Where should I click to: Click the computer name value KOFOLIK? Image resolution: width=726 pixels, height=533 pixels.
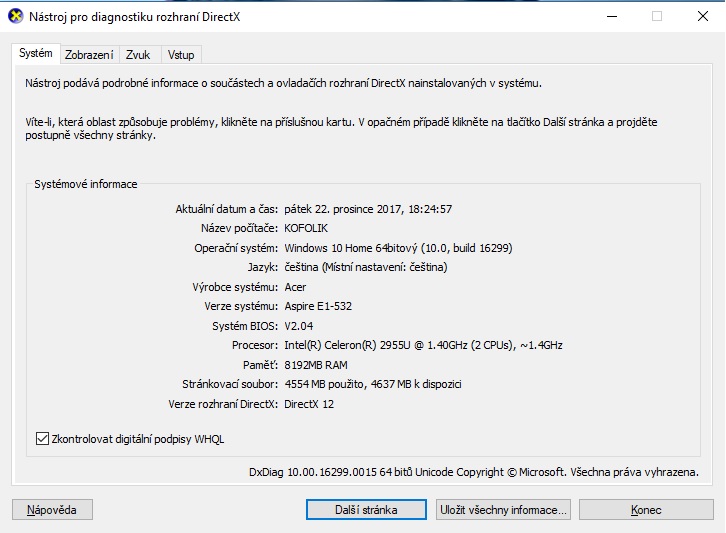point(312,228)
